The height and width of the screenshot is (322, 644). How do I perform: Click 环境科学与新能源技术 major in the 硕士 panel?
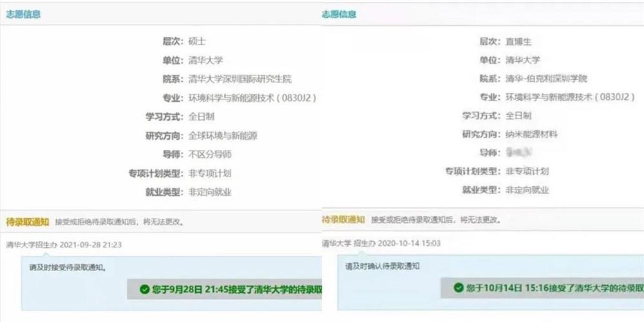[252, 98]
